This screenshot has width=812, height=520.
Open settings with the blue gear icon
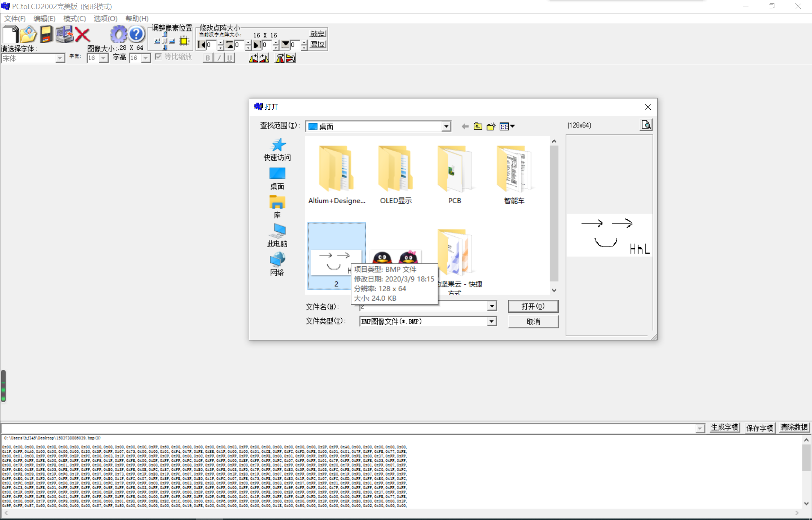coord(118,35)
